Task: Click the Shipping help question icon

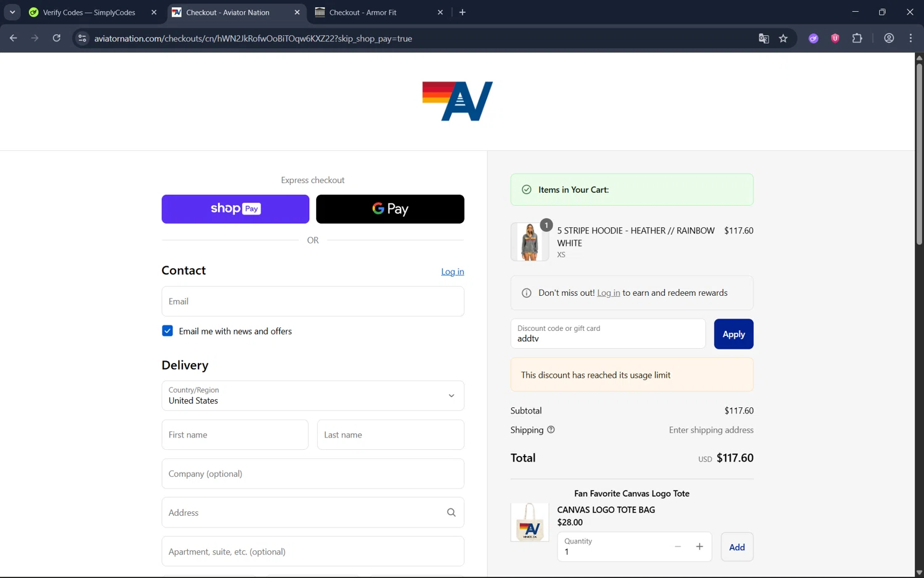Action: (x=551, y=430)
